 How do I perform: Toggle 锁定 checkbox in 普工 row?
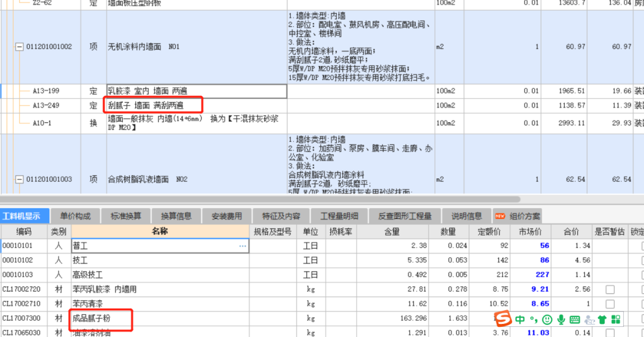point(642,246)
